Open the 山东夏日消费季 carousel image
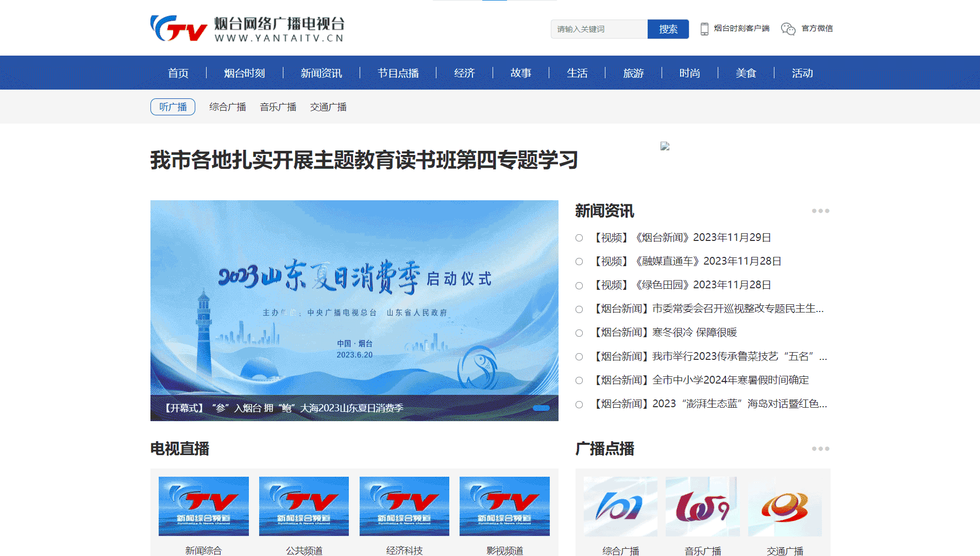980x556 pixels. pos(354,298)
